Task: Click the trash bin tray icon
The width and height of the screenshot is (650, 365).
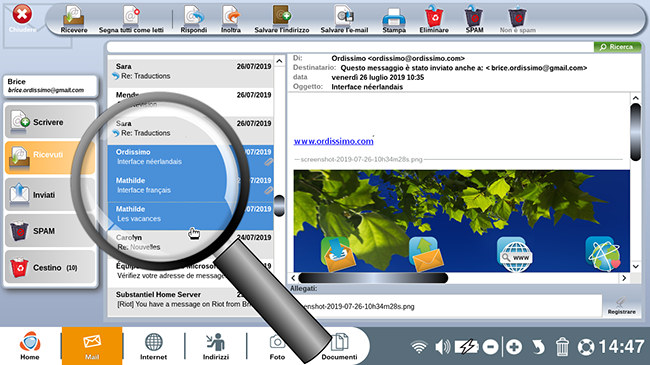Action: 562,347
